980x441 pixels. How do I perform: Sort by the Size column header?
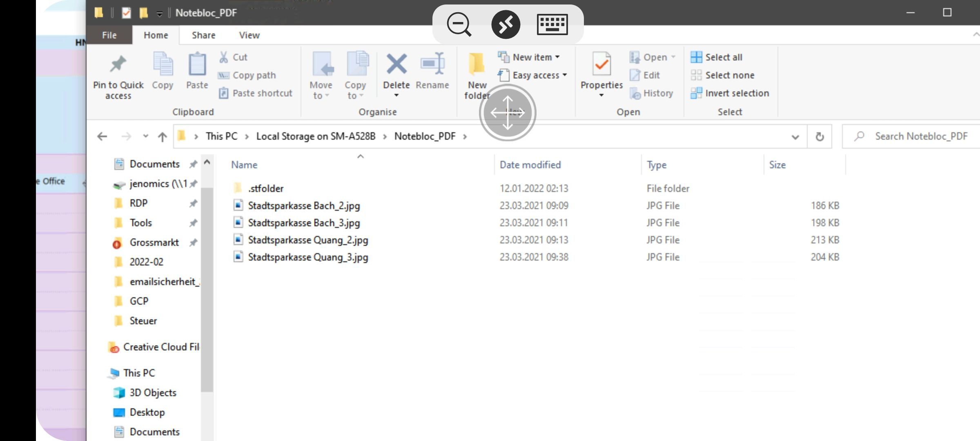(x=777, y=165)
